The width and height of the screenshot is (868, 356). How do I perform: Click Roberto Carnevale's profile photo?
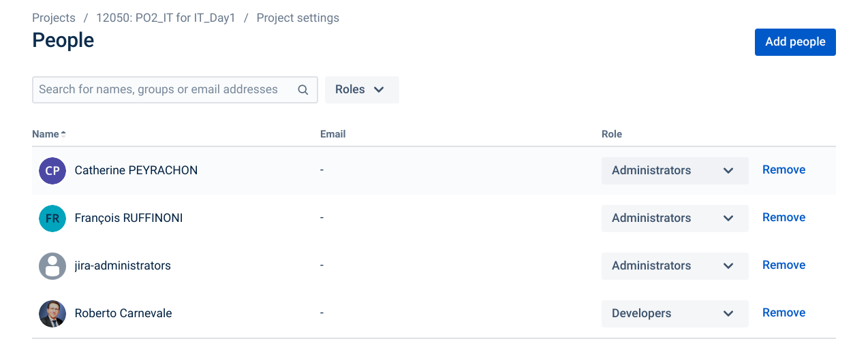pos(52,314)
